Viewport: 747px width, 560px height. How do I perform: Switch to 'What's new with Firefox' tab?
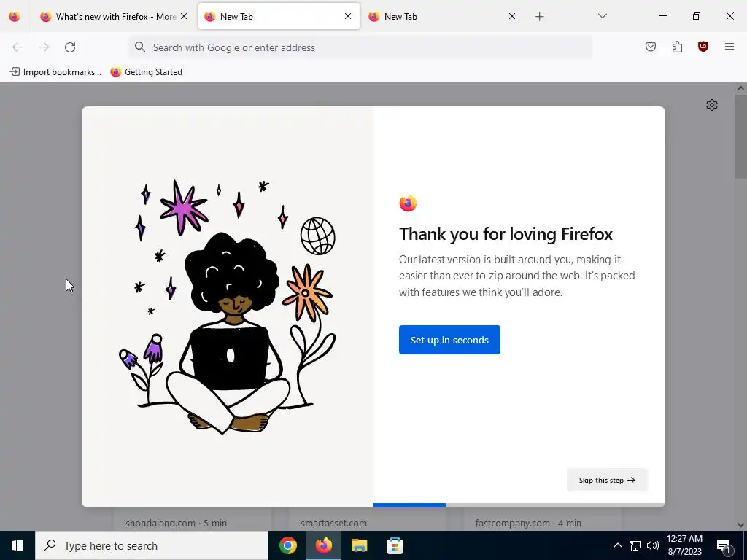[x=114, y=16]
